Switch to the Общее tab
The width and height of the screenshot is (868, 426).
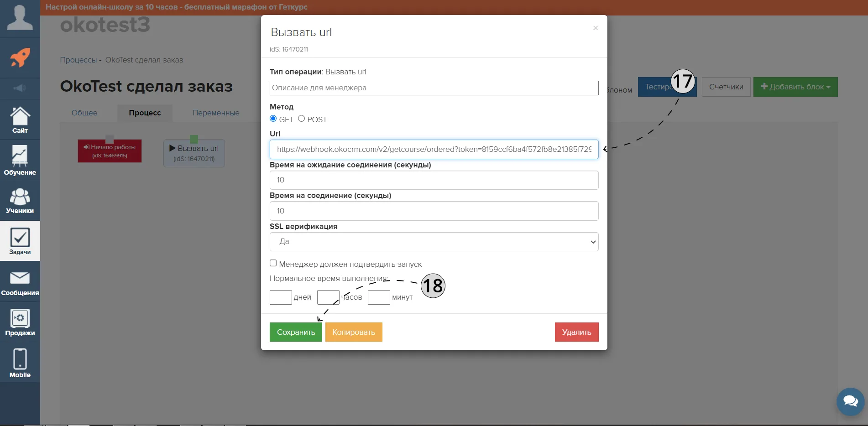[x=84, y=113]
